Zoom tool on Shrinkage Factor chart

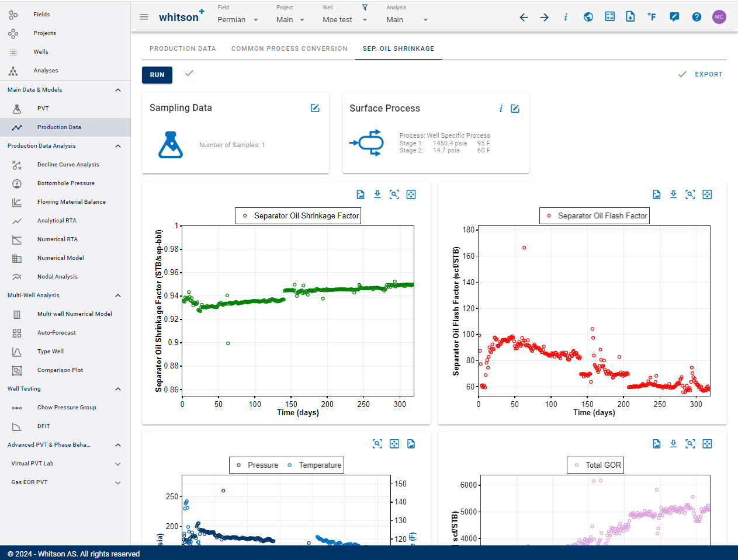tap(394, 194)
